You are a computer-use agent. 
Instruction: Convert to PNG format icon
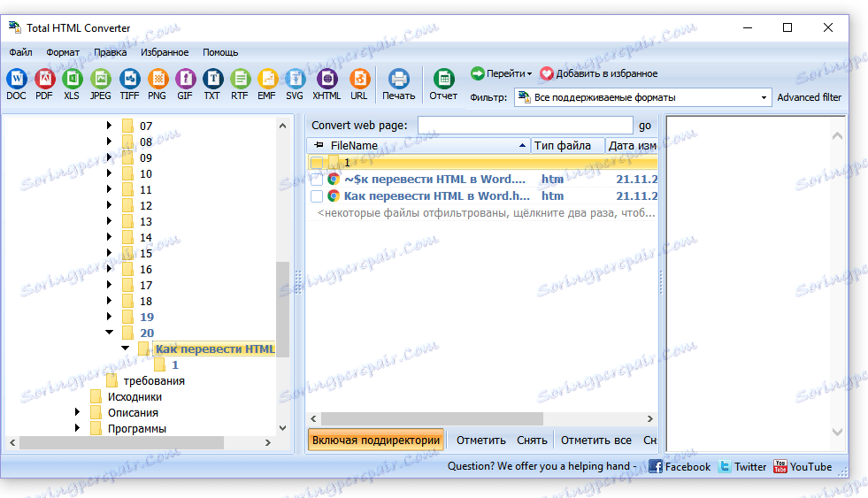click(x=157, y=79)
